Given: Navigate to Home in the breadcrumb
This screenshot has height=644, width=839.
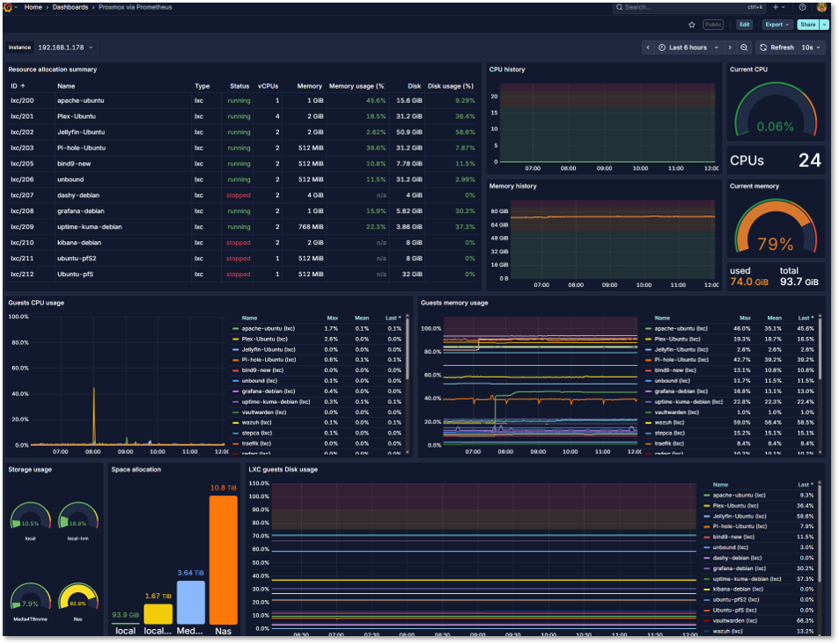Looking at the screenshot, I should click(32, 7).
